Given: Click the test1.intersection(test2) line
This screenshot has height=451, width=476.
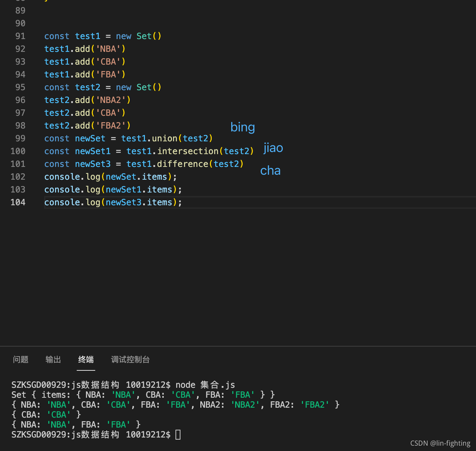Looking at the screenshot, I should [149, 151].
